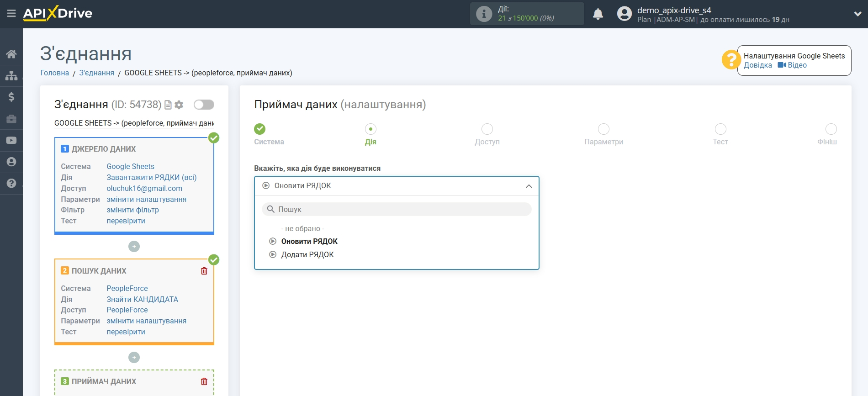The height and width of the screenshot is (396, 868).
Task: Open the briefcase sidebar icon
Action: (x=11, y=119)
